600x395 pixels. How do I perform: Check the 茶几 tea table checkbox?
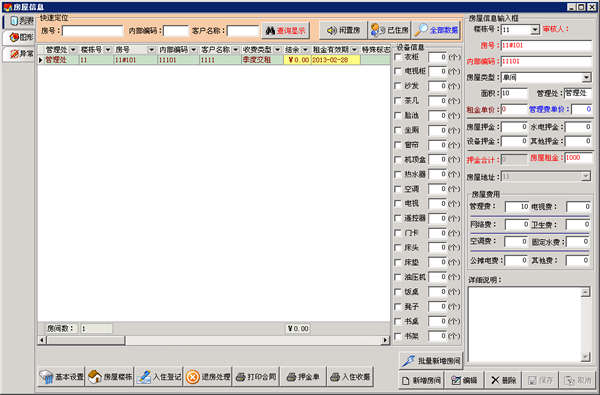point(398,101)
